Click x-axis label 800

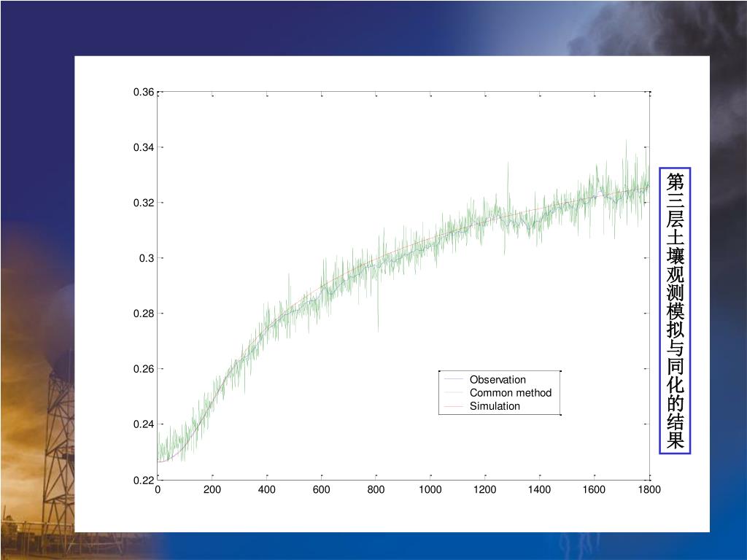pyautogui.click(x=376, y=489)
